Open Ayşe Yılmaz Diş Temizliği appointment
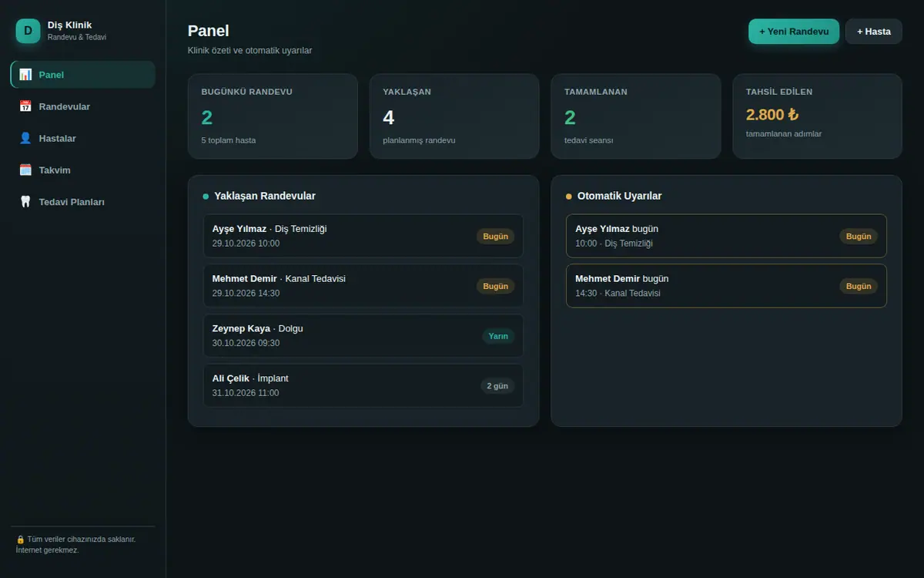The width and height of the screenshot is (924, 578). coord(363,236)
